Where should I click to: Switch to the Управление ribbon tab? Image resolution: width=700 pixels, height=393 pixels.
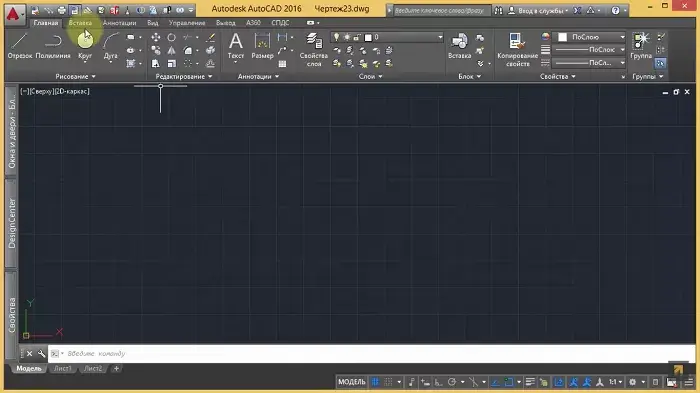[187, 23]
